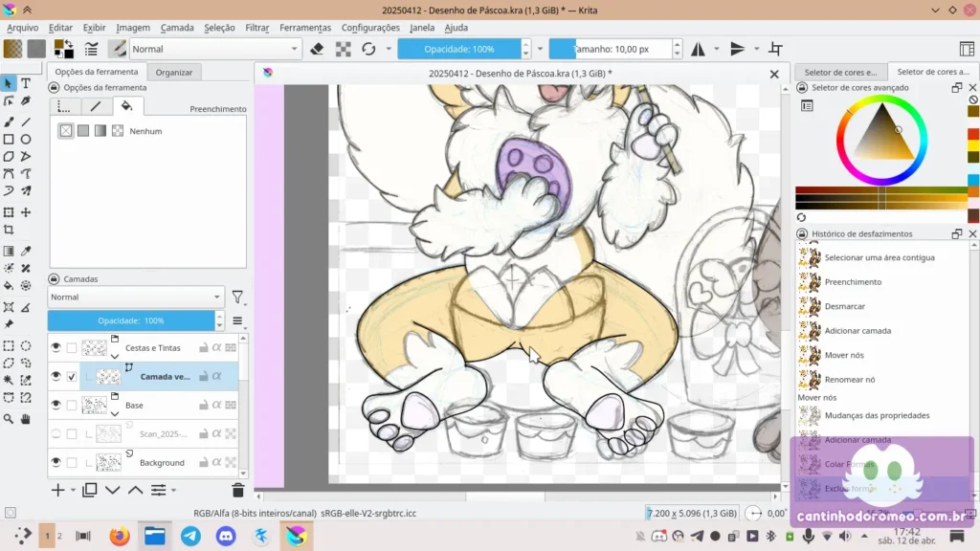
Task: Select the Crop tool
Action: 9,230
